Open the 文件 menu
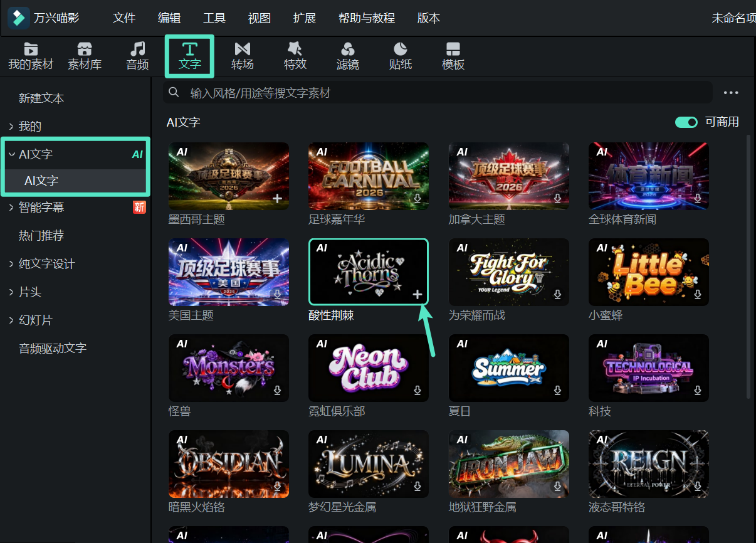This screenshot has height=543, width=756. click(124, 18)
